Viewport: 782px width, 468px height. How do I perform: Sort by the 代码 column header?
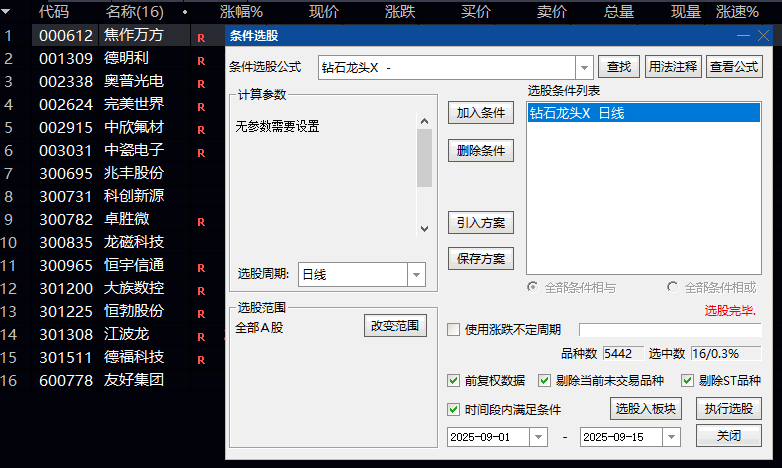(54, 11)
